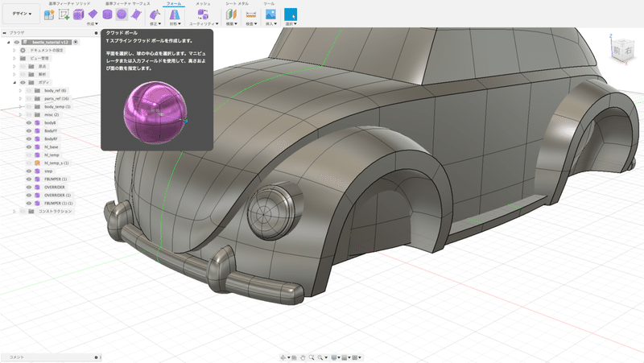
Task: Switch to the メッシュ tab
Action: tap(204, 4)
